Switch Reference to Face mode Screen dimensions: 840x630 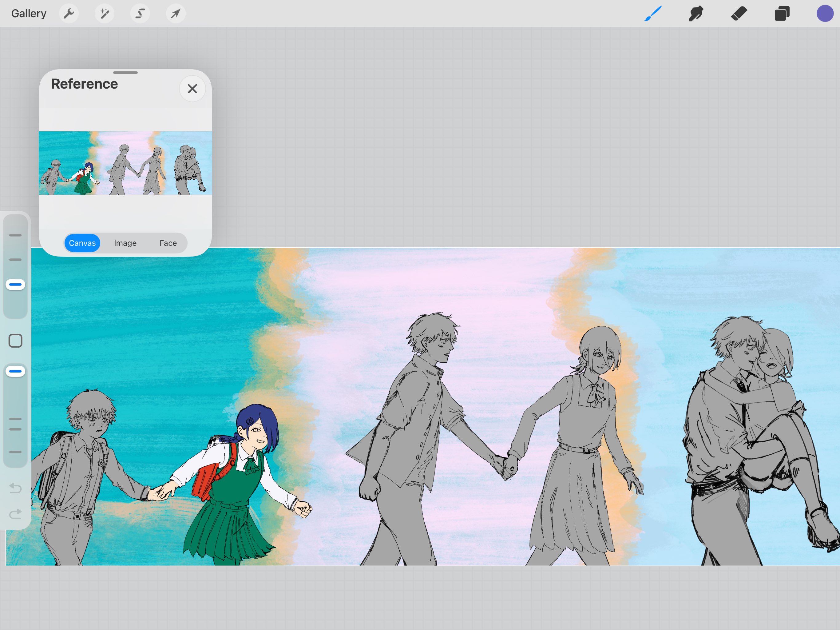(x=168, y=243)
